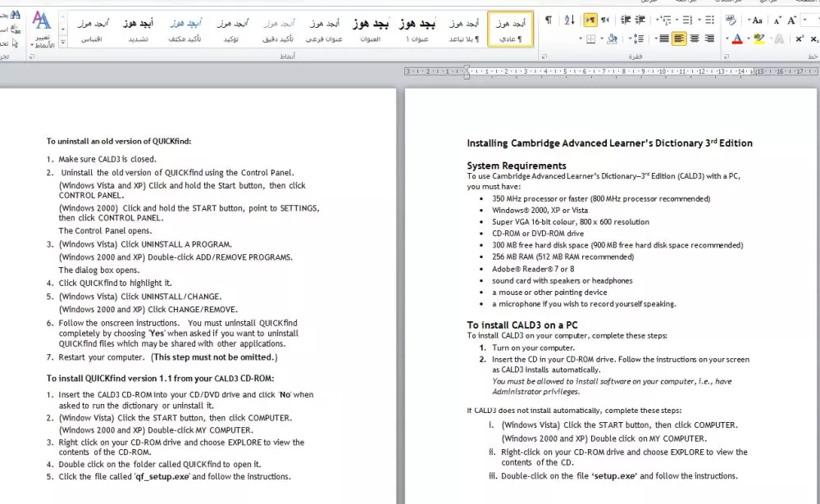Click the paragraph shading paint bucket
The height and width of the screenshot is (504, 820).
click(x=613, y=39)
